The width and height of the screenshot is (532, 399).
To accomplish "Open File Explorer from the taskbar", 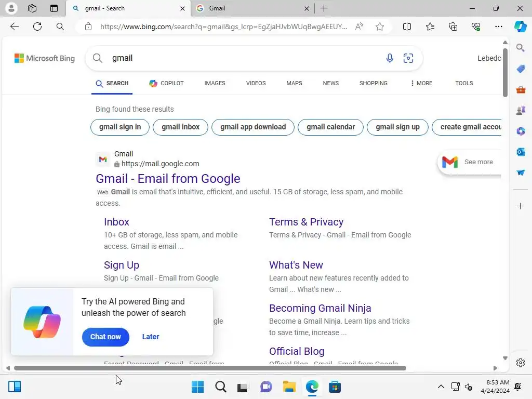I will coord(289,387).
